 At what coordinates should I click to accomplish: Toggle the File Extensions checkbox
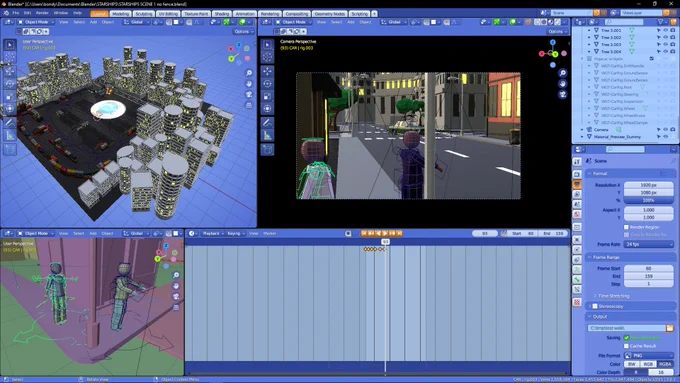[626, 337]
